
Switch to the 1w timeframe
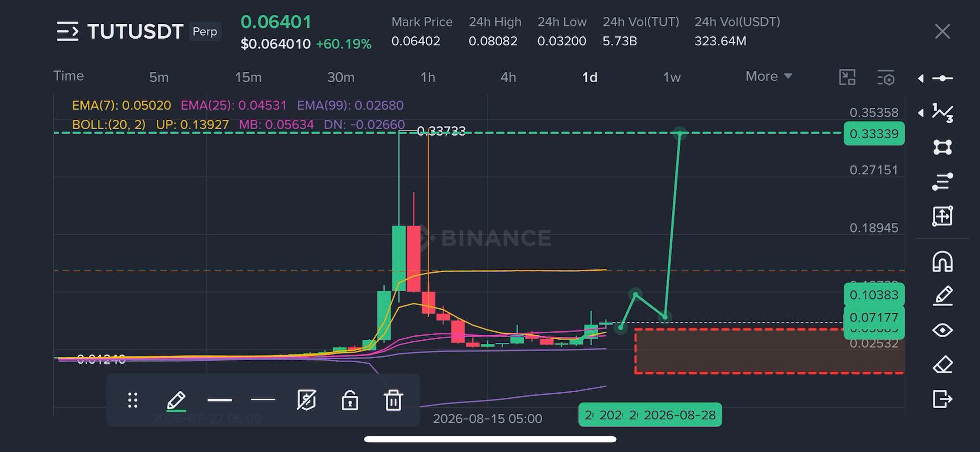(672, 77)
